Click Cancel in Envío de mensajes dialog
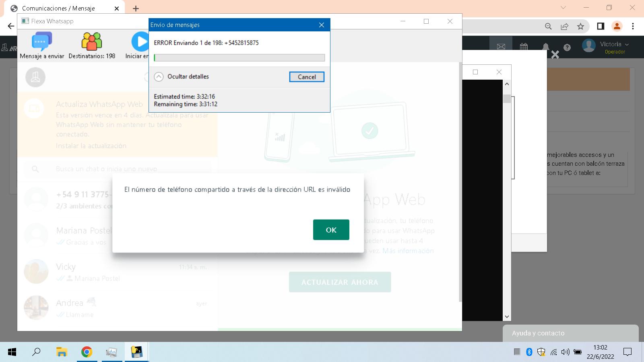Viewport: 644px width, 362px height. pyautogui.click(x=307, y=77)
